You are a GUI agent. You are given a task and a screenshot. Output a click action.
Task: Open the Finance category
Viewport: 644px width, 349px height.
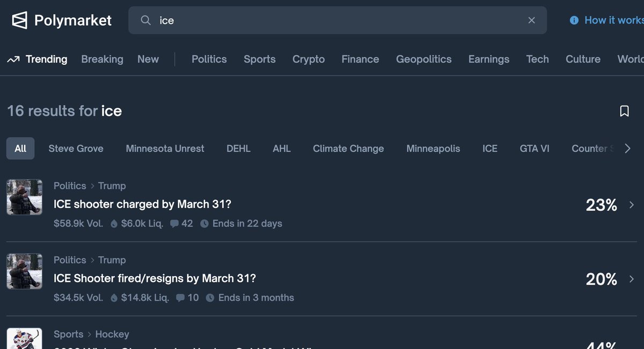(x=360, y=60)
